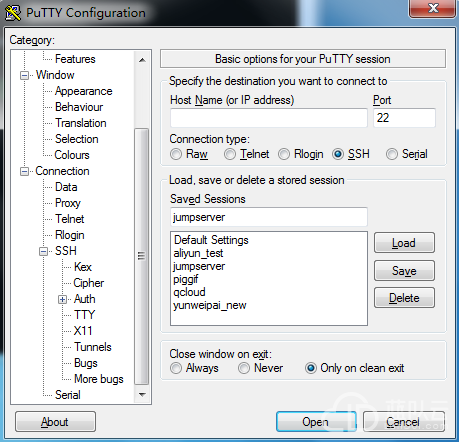Click Open to start the session
This screenshot has width=459, height=442.
[316, 422]
